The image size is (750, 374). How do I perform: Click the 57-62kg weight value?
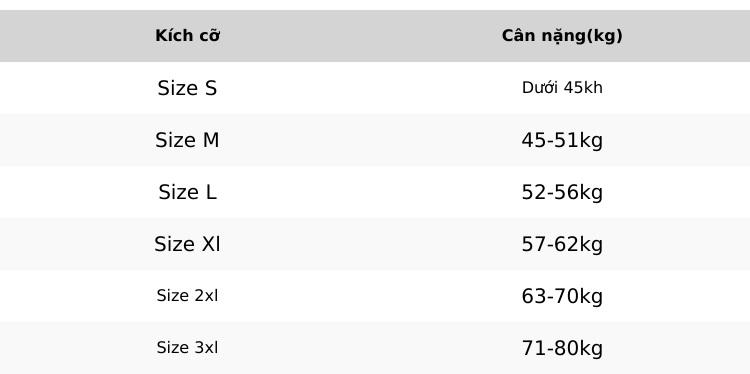[x=562, y=245]
